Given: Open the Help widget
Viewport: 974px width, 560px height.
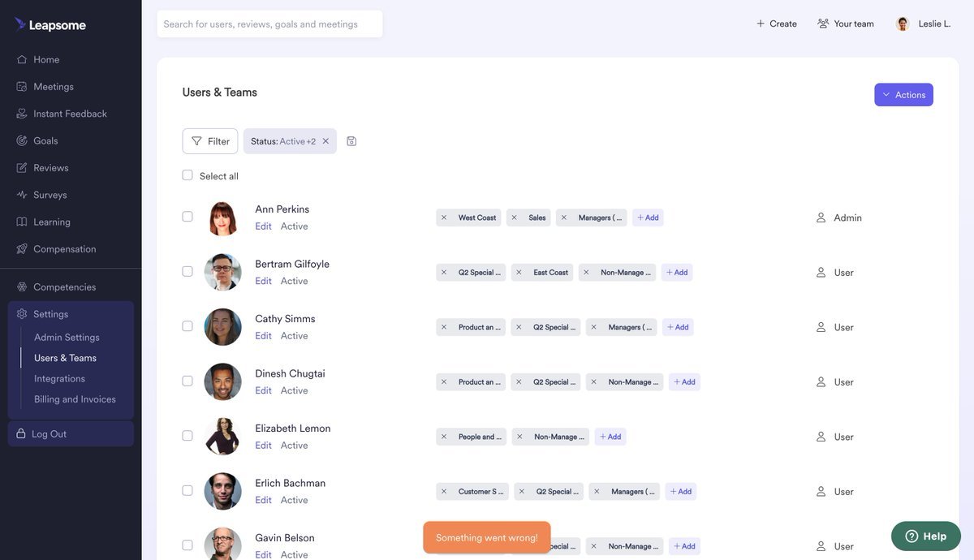Looking at the screenshot, I should click(x=925, y=536).
